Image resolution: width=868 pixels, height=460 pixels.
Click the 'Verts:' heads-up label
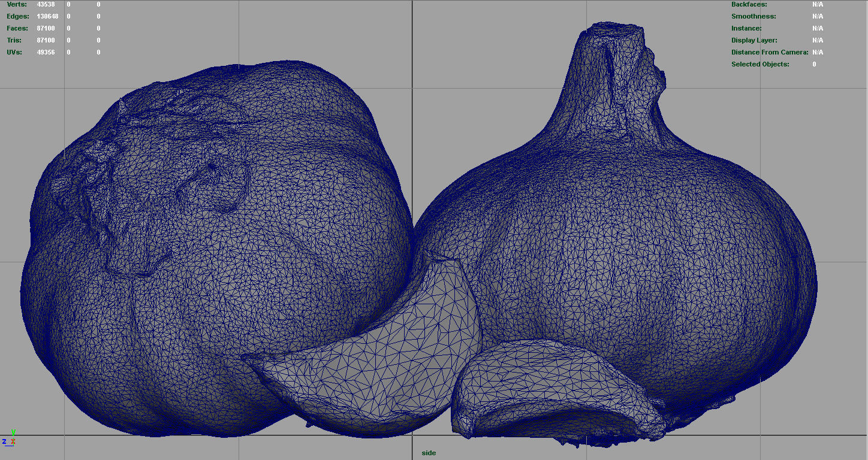click(x=17, y=4)
